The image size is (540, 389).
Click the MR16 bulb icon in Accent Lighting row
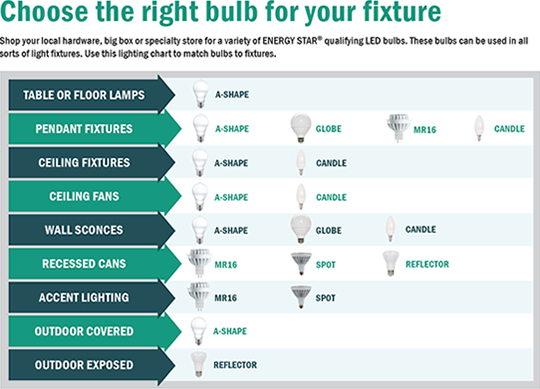pyautogui.click(x=199, y=296)
